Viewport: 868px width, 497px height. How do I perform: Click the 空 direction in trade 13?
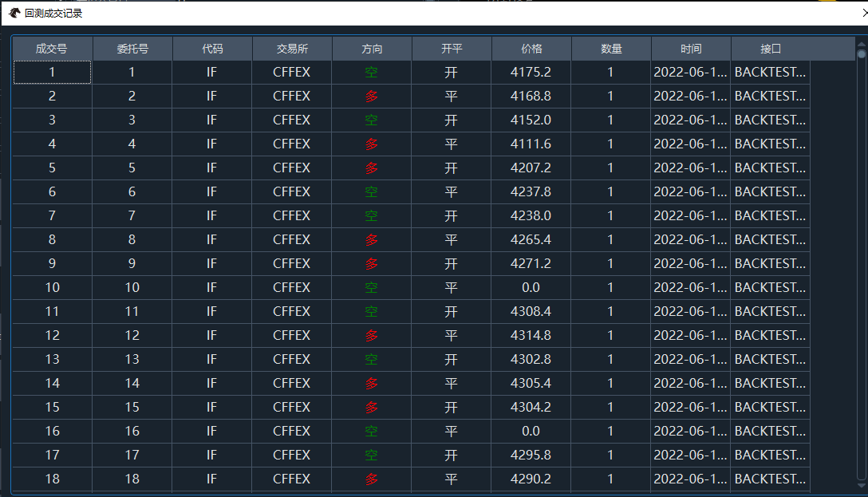[x=372, y=359]
